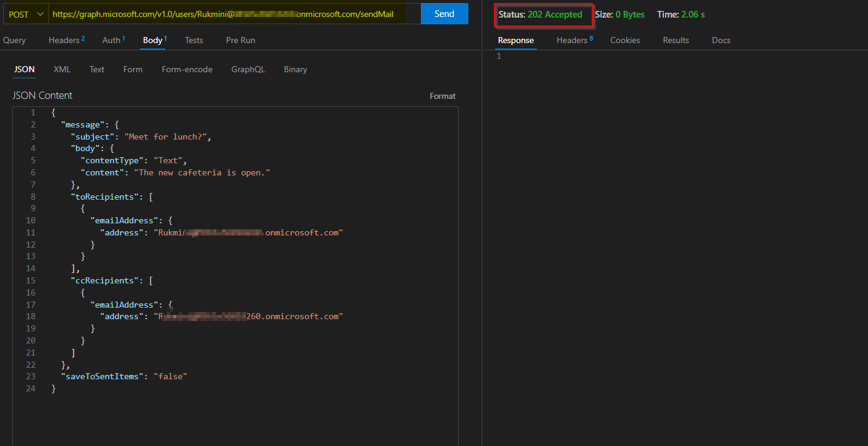
Task: Click the "ccRecipients" key line
Action: [x=112, y=280]
